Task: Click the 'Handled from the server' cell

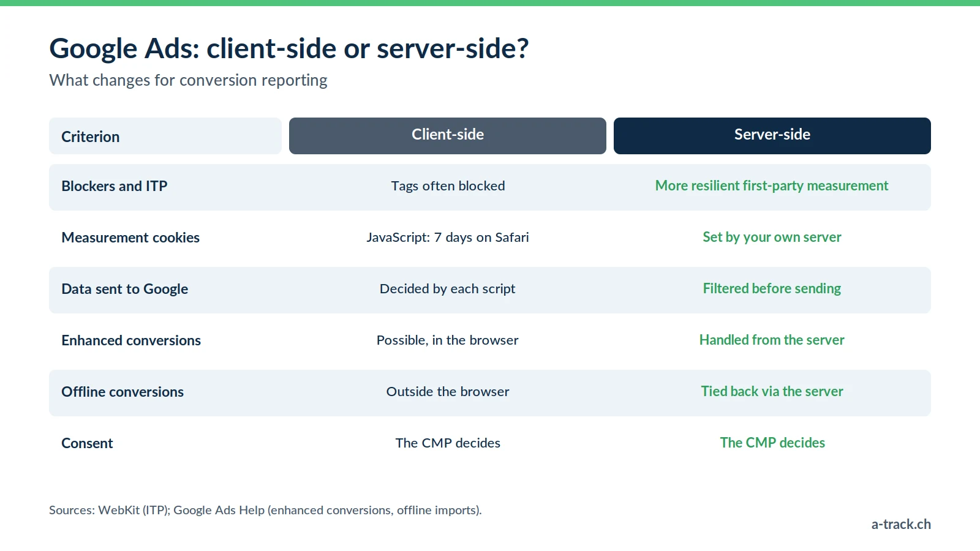Action: tap(772, 340)
